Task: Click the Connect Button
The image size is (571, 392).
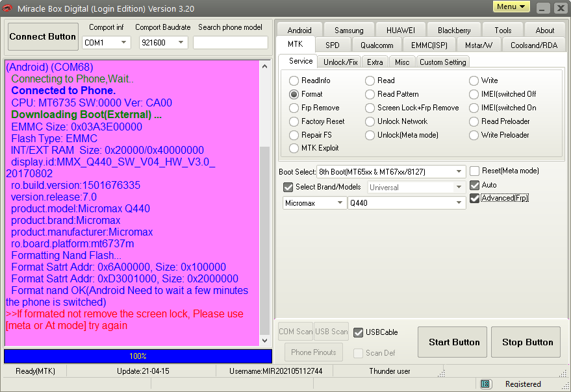Action: [x=43, y=37]
